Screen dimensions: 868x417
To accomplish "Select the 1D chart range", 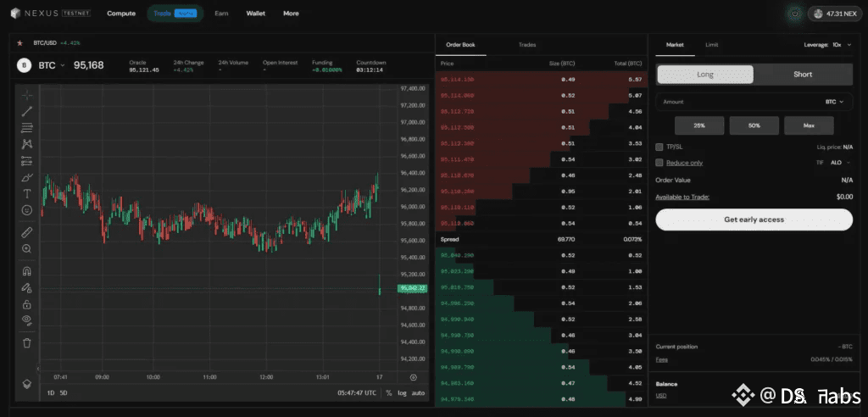I will click(x=51, y=392).
